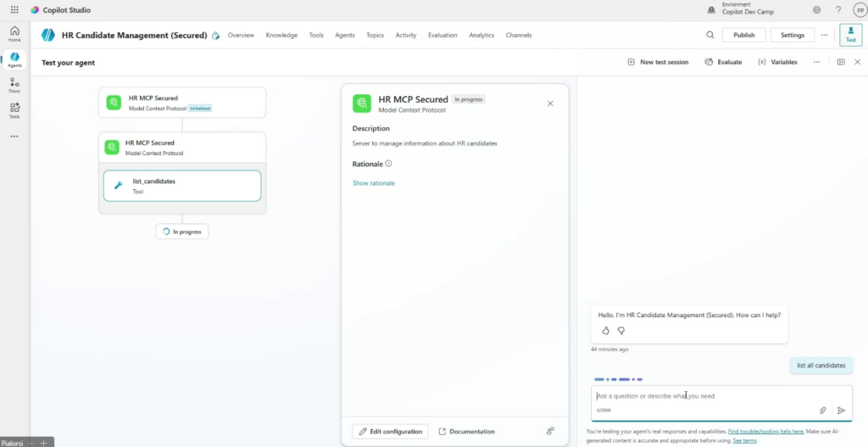Open the Knowledge tab

[281, 35]
